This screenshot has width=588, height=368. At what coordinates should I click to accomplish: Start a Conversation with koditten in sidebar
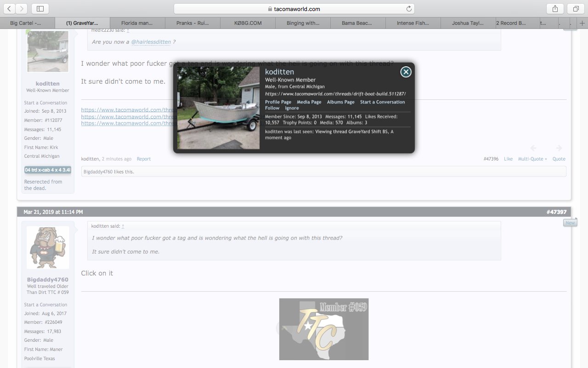[x=45, y=103]
